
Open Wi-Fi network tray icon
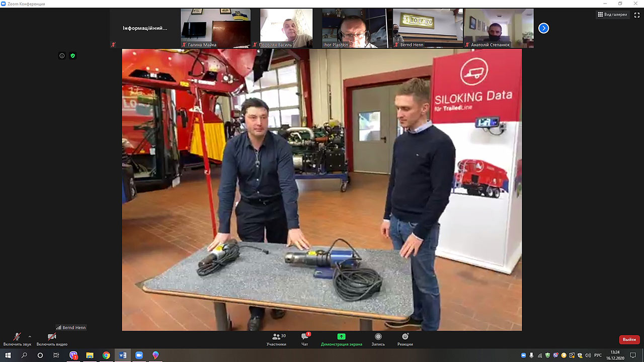(x=540, y=355)
